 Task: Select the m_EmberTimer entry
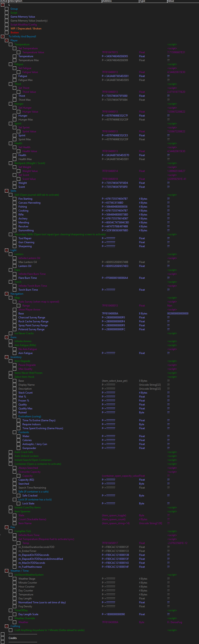click(27, 551)
